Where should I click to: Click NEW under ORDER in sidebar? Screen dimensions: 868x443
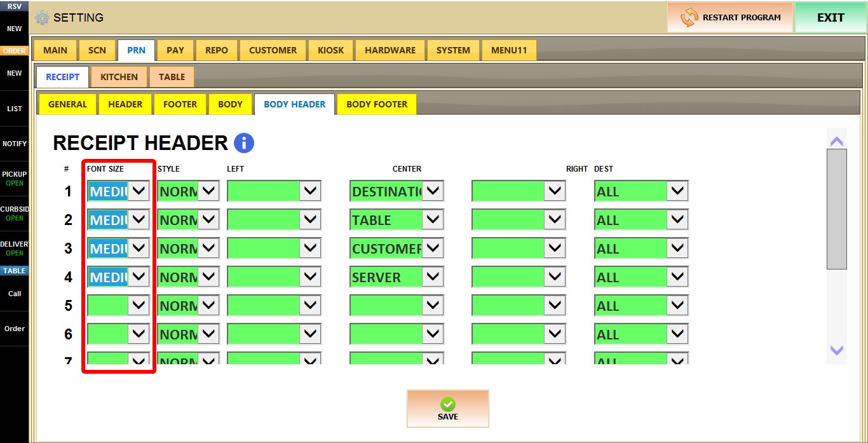coord(14,73)
